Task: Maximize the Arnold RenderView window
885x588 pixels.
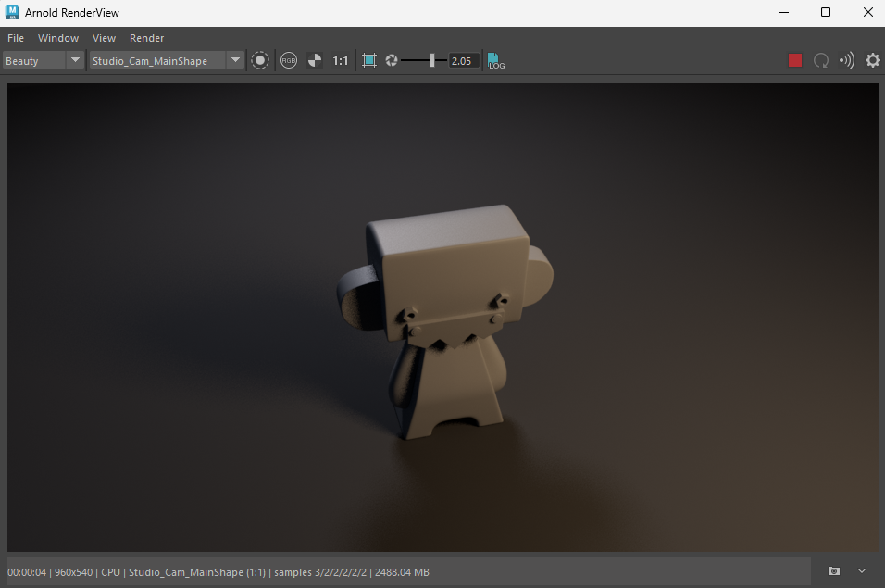Action: [825, 12]
